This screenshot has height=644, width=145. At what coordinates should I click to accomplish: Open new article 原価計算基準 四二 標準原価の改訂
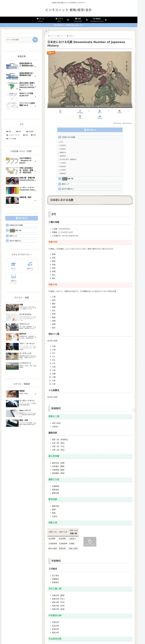[x=22, y=76]
